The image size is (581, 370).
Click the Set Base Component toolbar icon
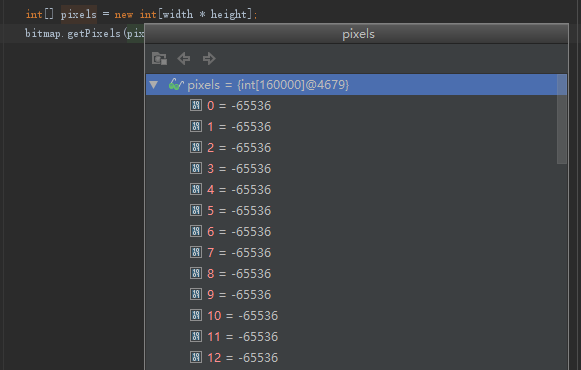coord(159,59)
